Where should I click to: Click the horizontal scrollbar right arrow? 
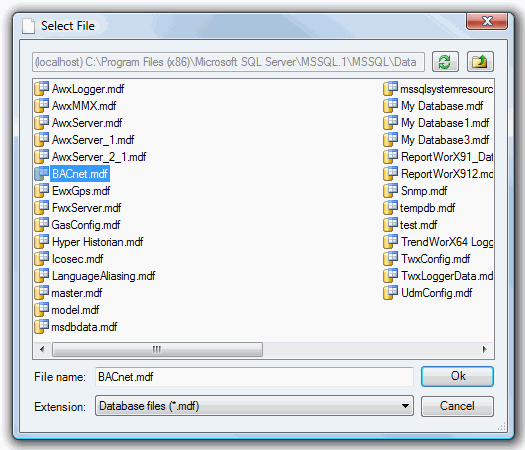(x=484, y=350)
